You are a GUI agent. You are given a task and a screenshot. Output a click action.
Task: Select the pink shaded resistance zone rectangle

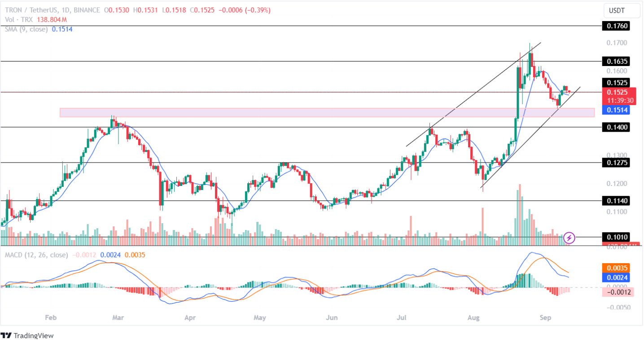[x=327, y=112]
